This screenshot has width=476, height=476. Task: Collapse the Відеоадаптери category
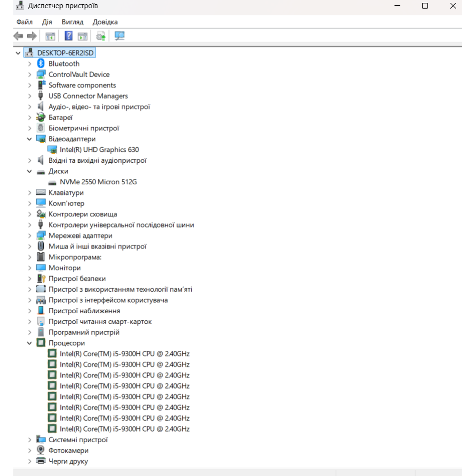(x=30, y=139)
